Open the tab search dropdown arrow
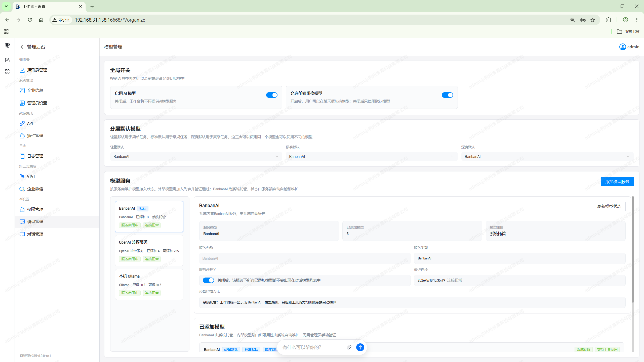Image resolution: width=644 pixels, height=362 pixels. 6,6
